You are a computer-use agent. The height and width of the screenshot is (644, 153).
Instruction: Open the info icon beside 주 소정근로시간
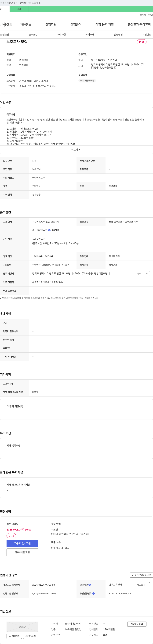point(49,230)
